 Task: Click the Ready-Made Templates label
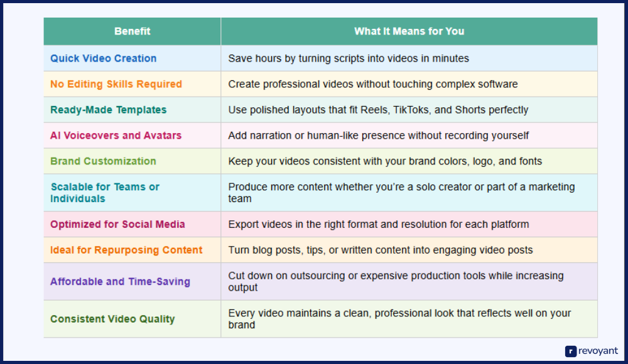pos(108,110)
